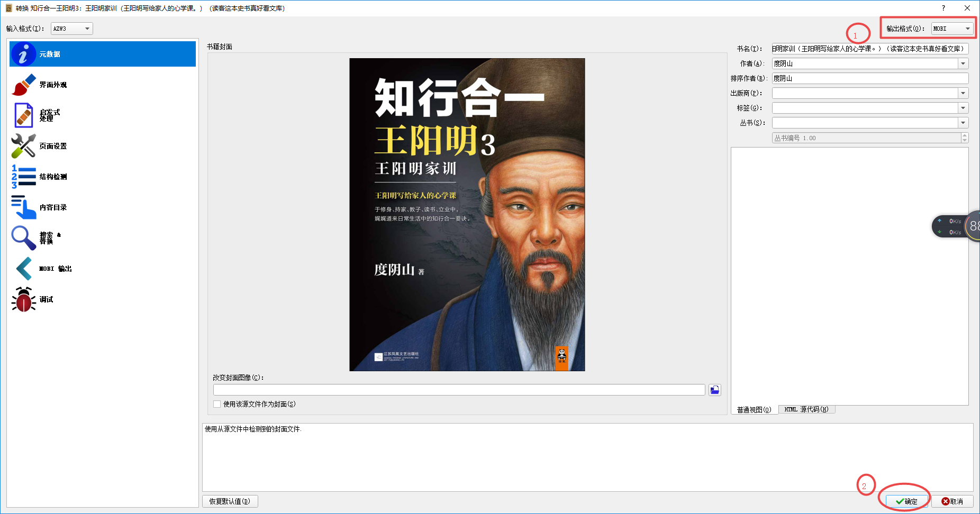The width and height of the screenshot is (980, 514).
Task: Click inside the comments editor area
Action: coord(849,276)
